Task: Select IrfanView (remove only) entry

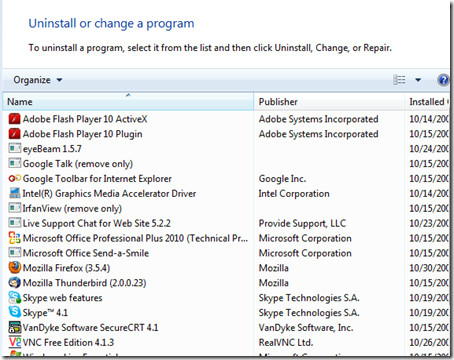Action: click(x=72, y=208)
